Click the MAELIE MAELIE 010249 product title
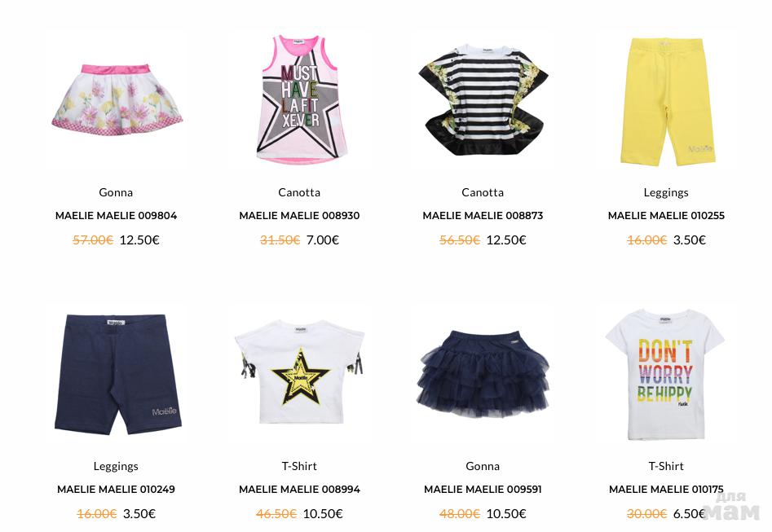This screenshot has width=772, height=532. click(117, 489)
